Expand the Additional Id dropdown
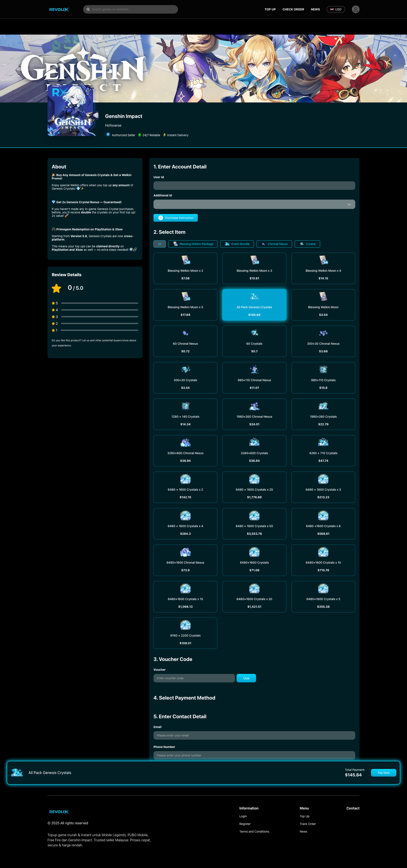407x868 pixels. pyautogui.click(x=254, y=204)
